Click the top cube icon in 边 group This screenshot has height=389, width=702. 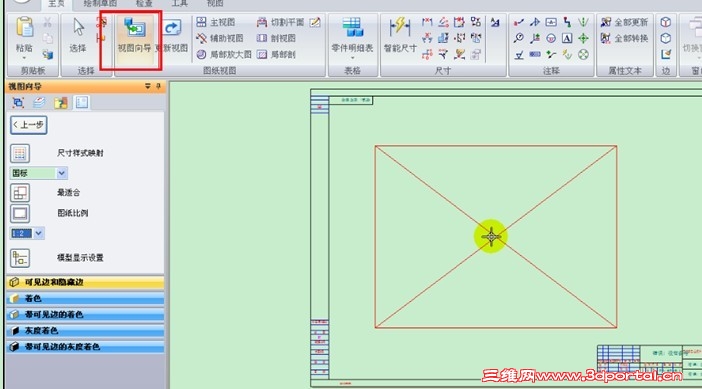pos(666,22)
